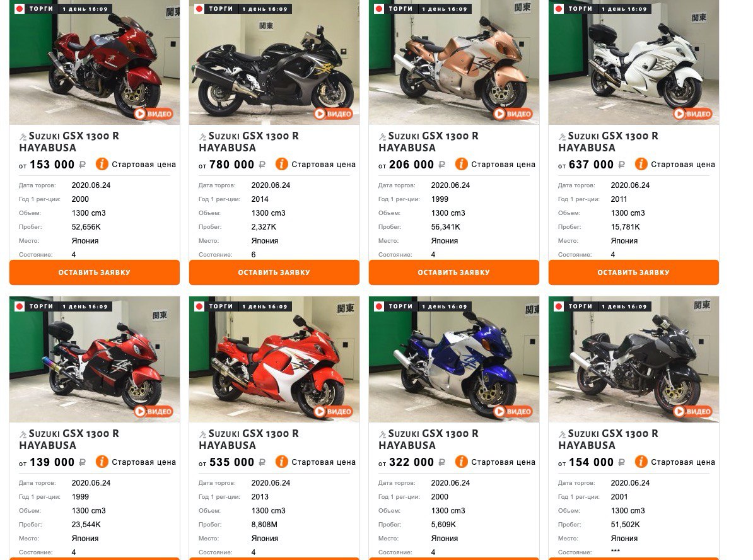The height and width of the screenshot is (560, 753).
Task: Leave a request for white 637 000 Hayabusa
Action: (x=633, y=272)
